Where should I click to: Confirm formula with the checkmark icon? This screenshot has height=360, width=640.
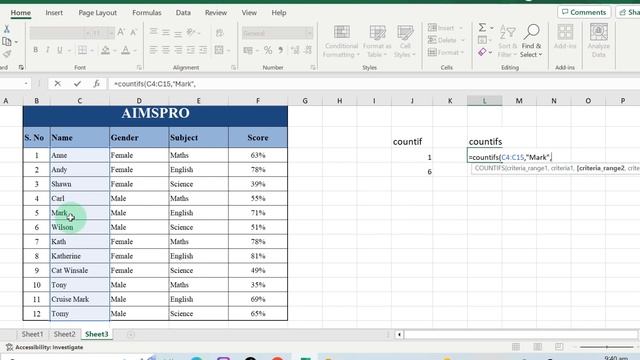(77, 84)
